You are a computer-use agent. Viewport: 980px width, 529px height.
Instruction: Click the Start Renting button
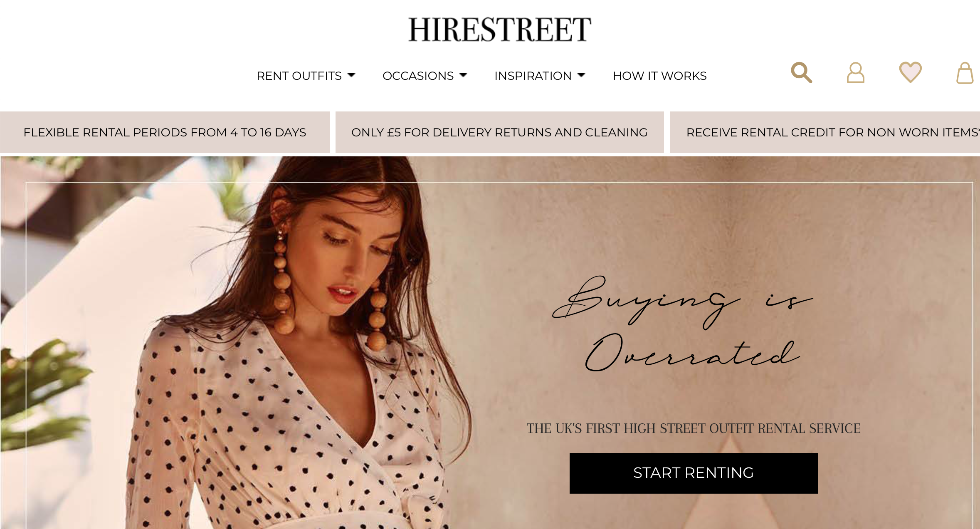tap(694, 473)
